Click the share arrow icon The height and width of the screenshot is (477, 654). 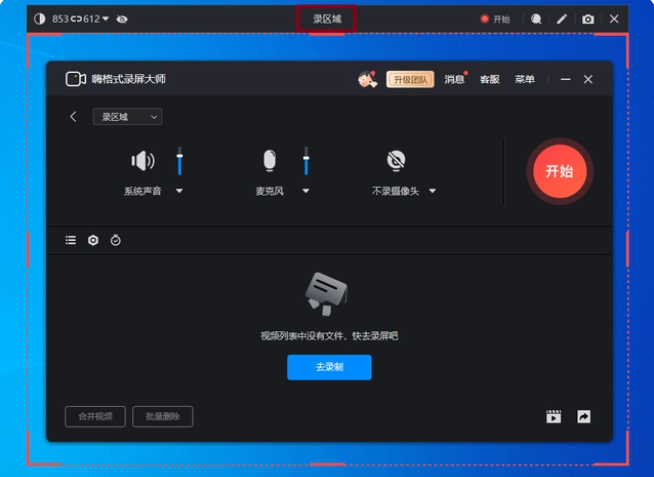584,417
